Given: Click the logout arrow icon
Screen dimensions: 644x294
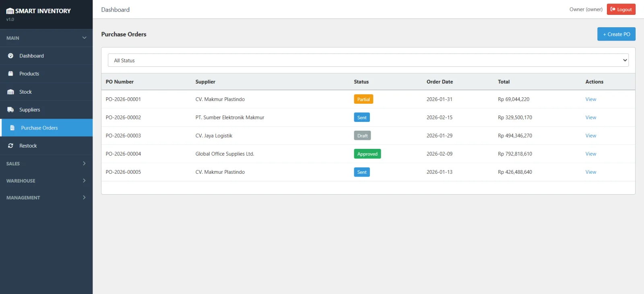Looking at the screenshot, I should 613,9.
